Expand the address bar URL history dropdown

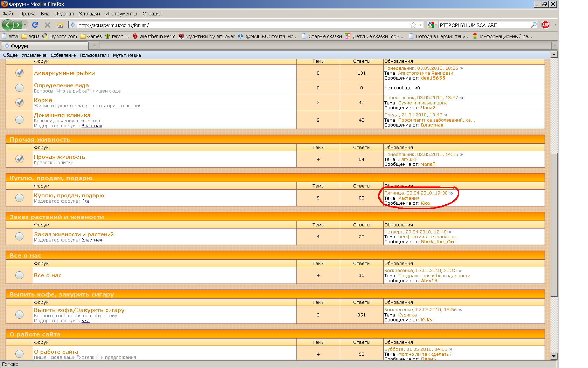coord(420,25)
